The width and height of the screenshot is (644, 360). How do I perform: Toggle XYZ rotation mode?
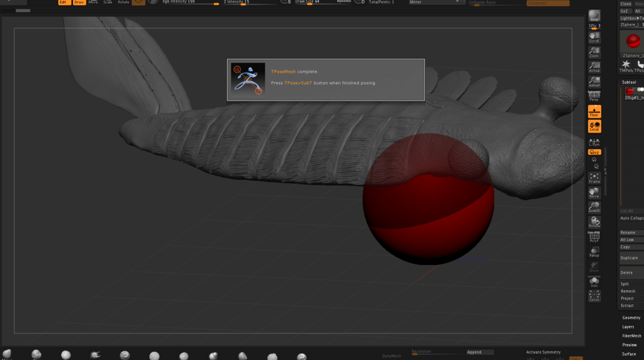click(594, 152)
